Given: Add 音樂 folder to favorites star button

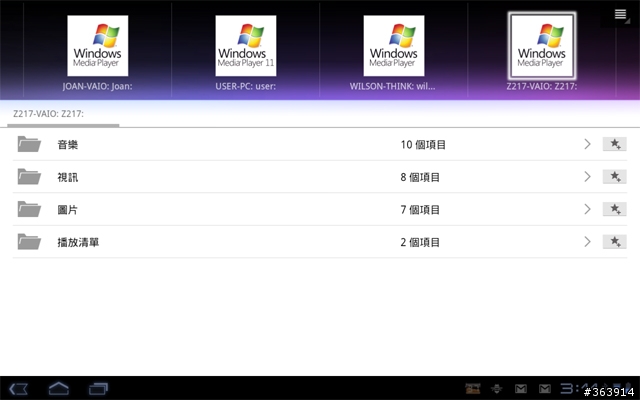Looking at the screenshot, I should coord(615,144).
